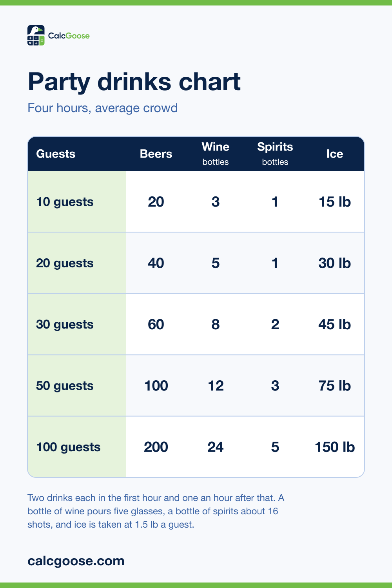The image size is (392, 588).
Task: Click the footnote paragraph about drink assumptions
Action: click(156, 511)
